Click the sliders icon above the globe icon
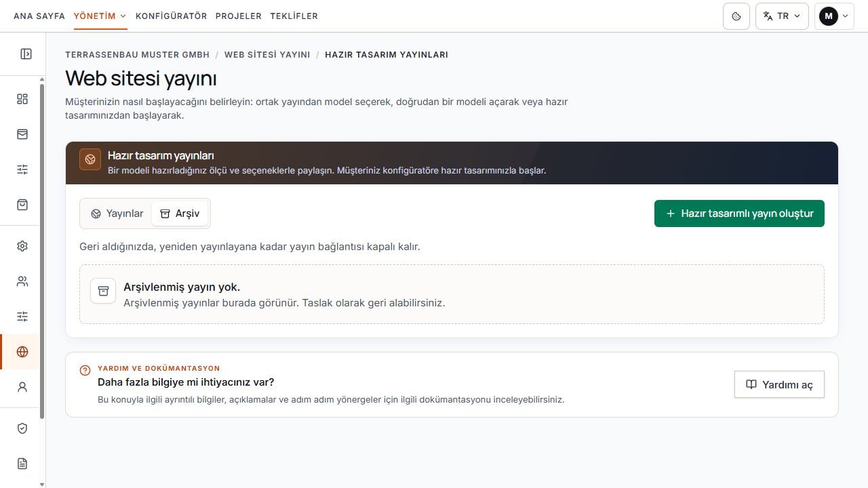 point(22,317)
